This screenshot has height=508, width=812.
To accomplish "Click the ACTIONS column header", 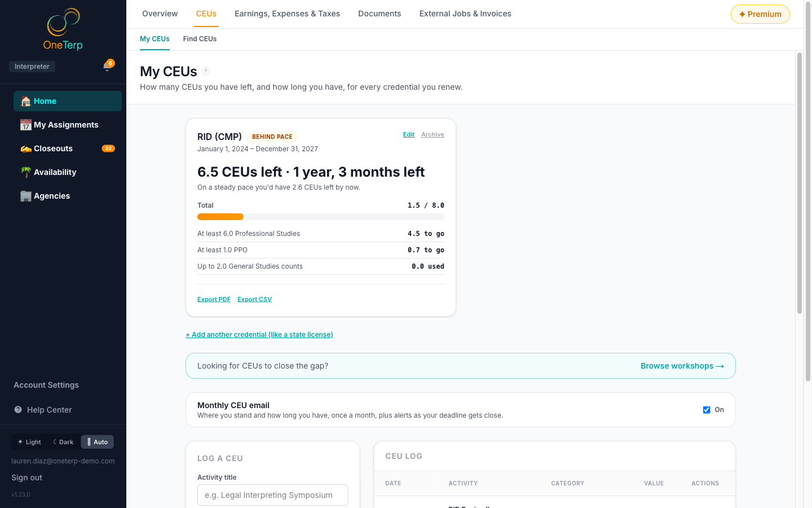I will (x=705, y=483).
